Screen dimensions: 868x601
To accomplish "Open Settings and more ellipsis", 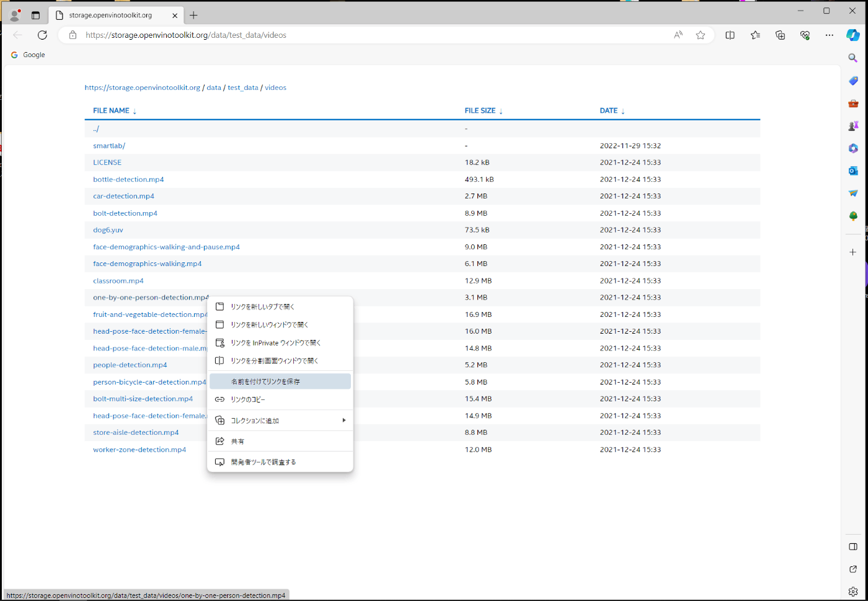I will [x=830, y=35].
